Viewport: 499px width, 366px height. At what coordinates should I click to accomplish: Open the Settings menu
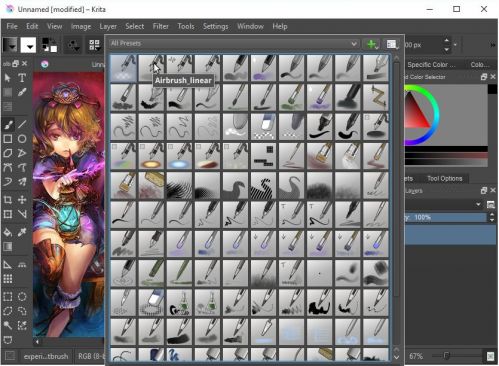pyautogui.click(x=215, y=26)
